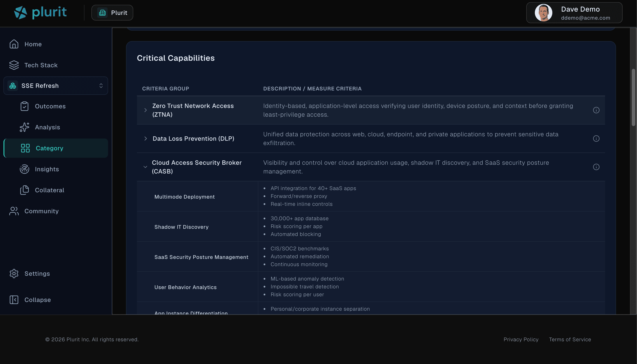Click the Analysis sparkle icon
This screenshot has width=637, height=364.
point(24,127)
